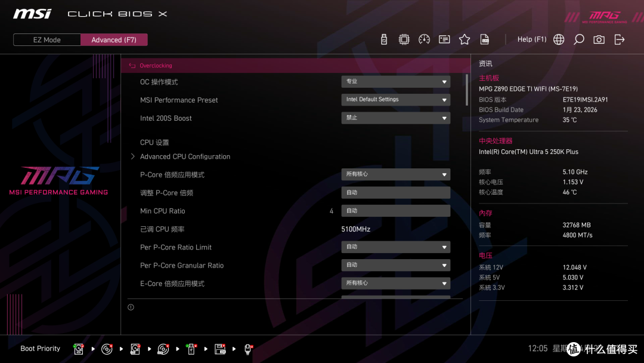Open Help (F1)
This screenshot has width=644, height=363.
(532, 39)
